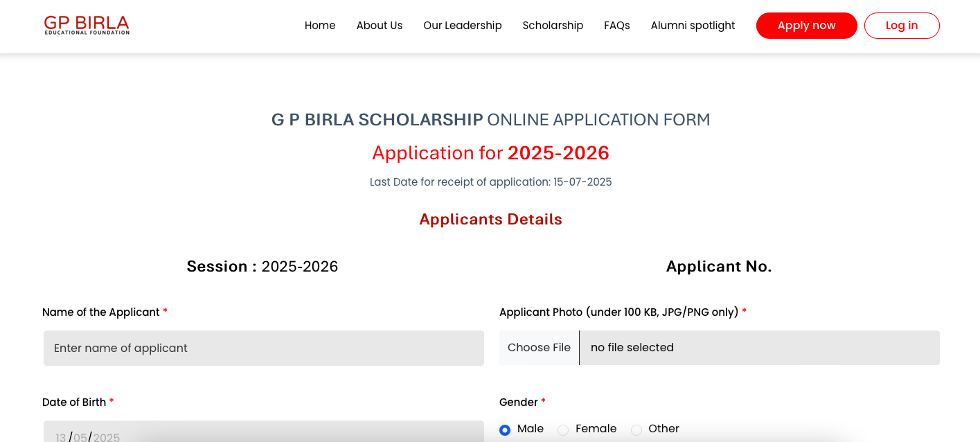The width and height of the screenshot is (980, 442).
Task: Click Choose File for applicant photo
Action: [539, 347]
